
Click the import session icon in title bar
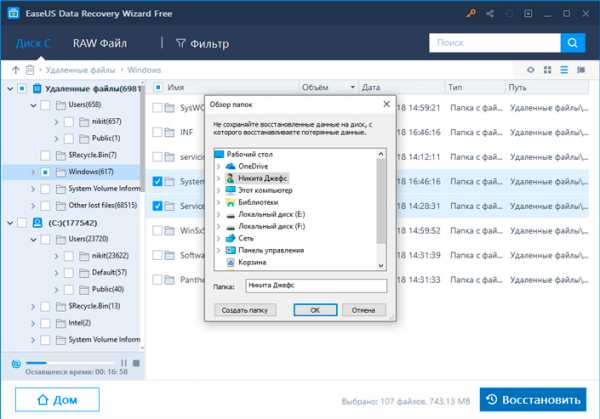(x=528, y=14)
